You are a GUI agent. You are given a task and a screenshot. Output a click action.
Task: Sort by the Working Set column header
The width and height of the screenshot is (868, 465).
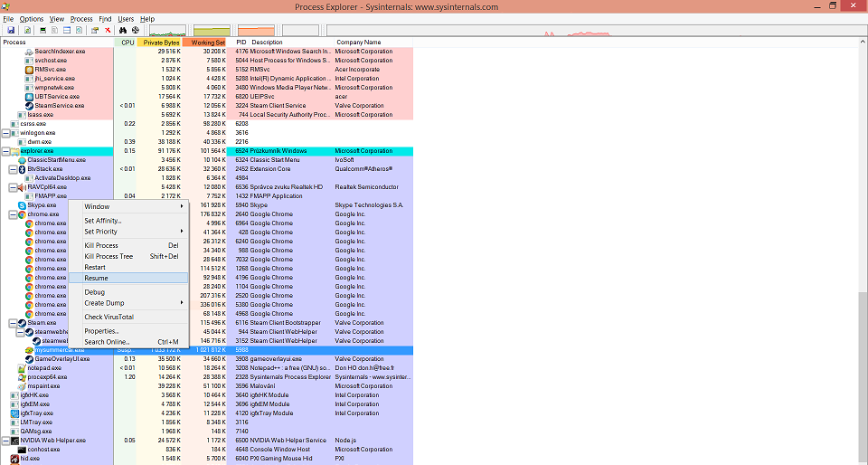pos(205,43)
